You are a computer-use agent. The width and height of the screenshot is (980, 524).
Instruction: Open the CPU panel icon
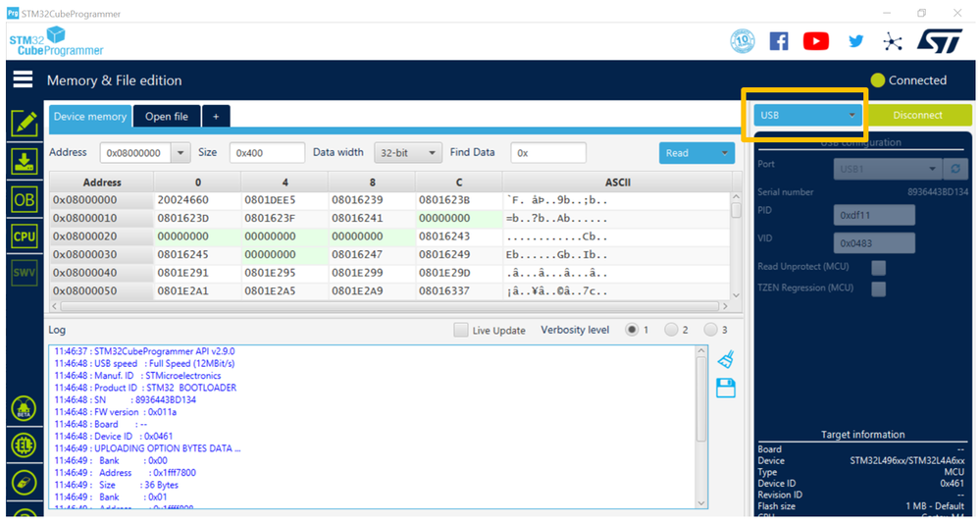click(24, 236)
